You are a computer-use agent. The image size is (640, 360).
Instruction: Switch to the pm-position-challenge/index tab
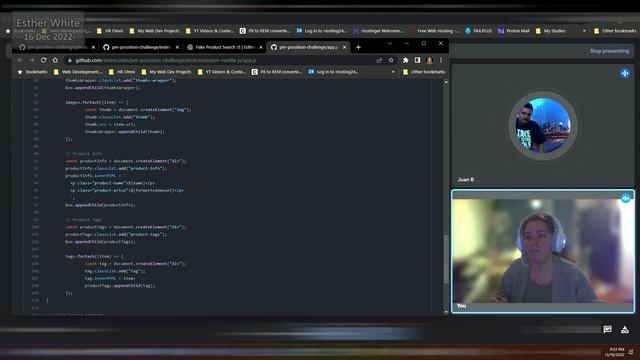pos(141,47)
